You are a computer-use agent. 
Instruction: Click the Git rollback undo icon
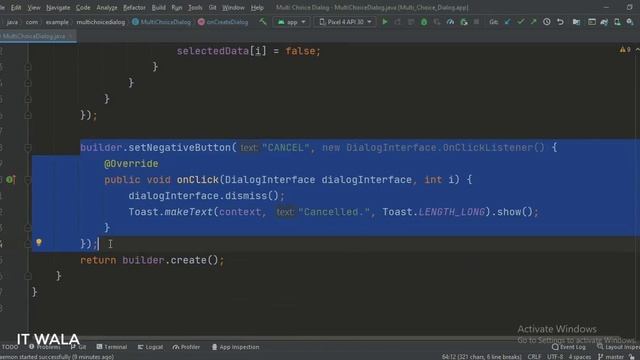pyautogui.click(x=560, y=22)
